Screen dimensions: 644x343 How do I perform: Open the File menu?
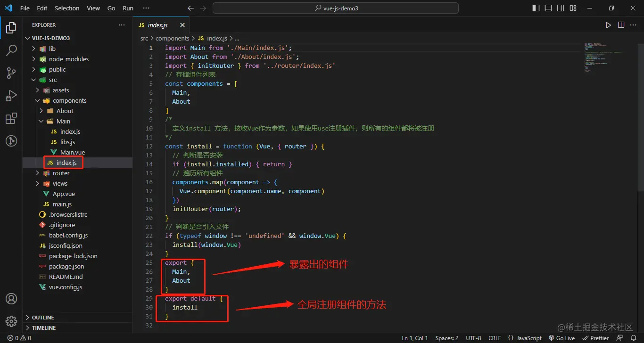point(25,8)
